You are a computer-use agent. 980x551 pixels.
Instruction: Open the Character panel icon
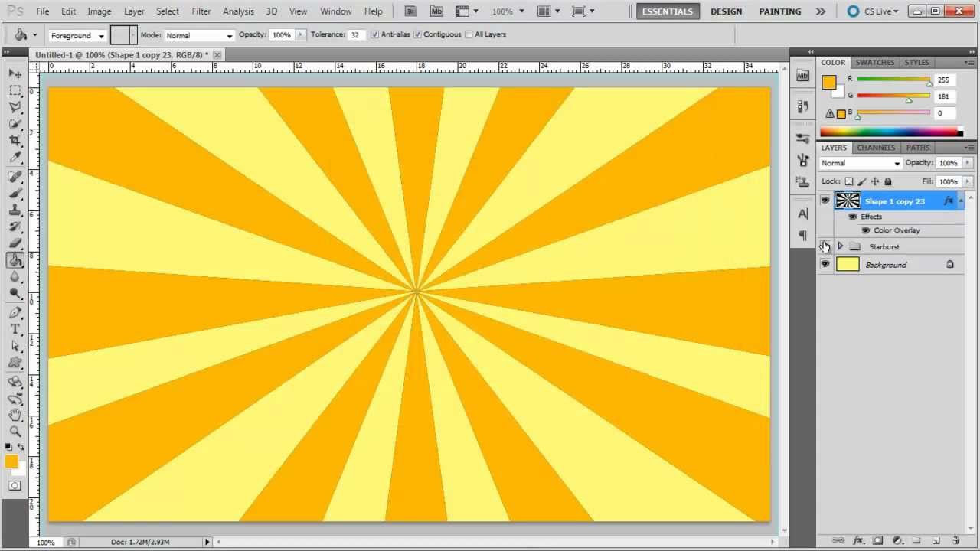pos(802,214)
